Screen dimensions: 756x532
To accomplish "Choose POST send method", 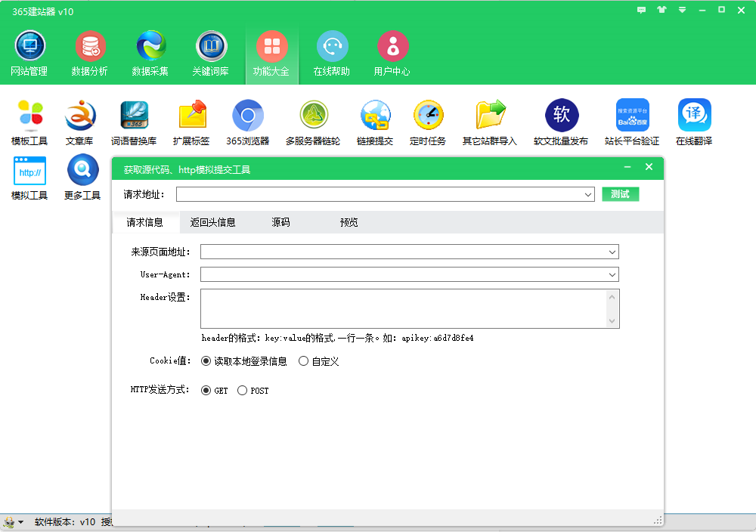I will [253, 391].
